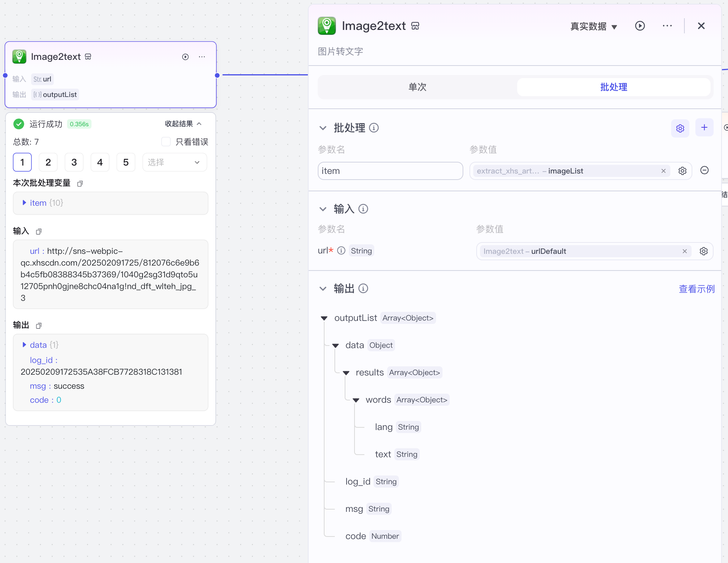
Task: Switch to the 单次 tab
Action: click(x=417, y=87)
